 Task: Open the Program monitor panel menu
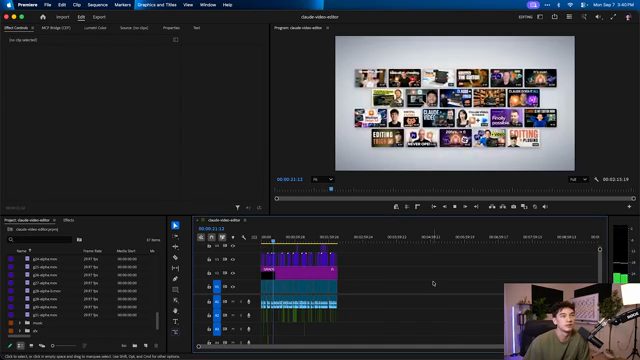(x=327, y=28)
